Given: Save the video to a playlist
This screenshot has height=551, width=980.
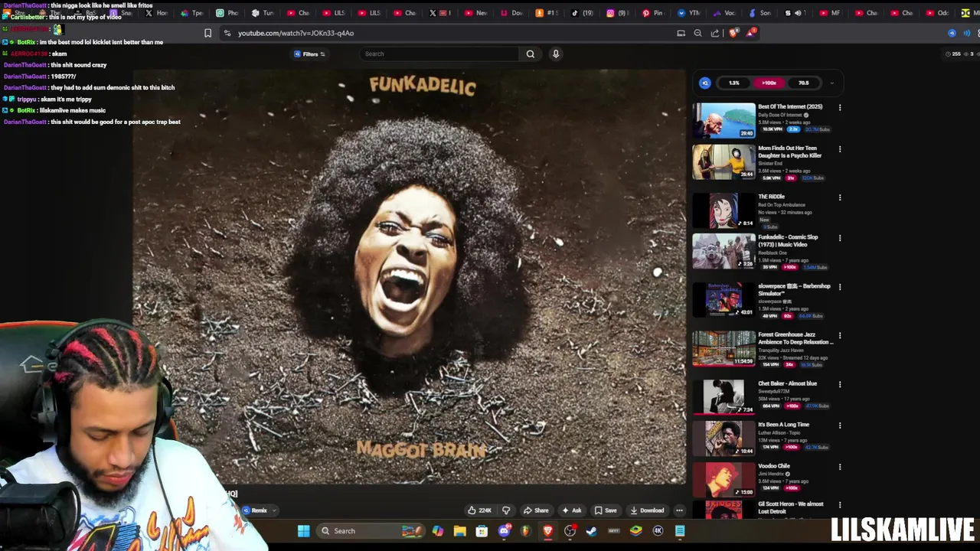Looking at the screenshot, I should [606, 510].
